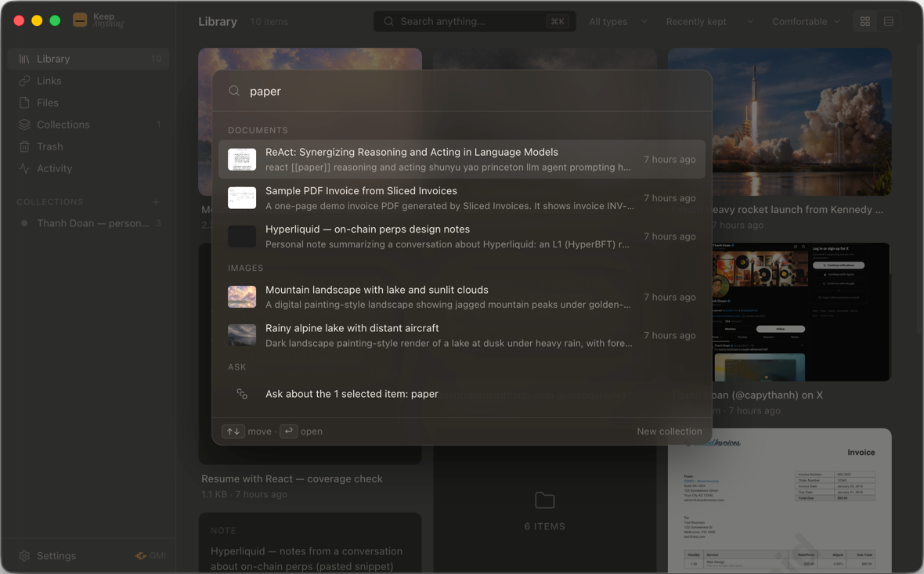924x574 pixels.
Task: Open Rainy alpine lake with distant aircraft
Action: (461, 335)
